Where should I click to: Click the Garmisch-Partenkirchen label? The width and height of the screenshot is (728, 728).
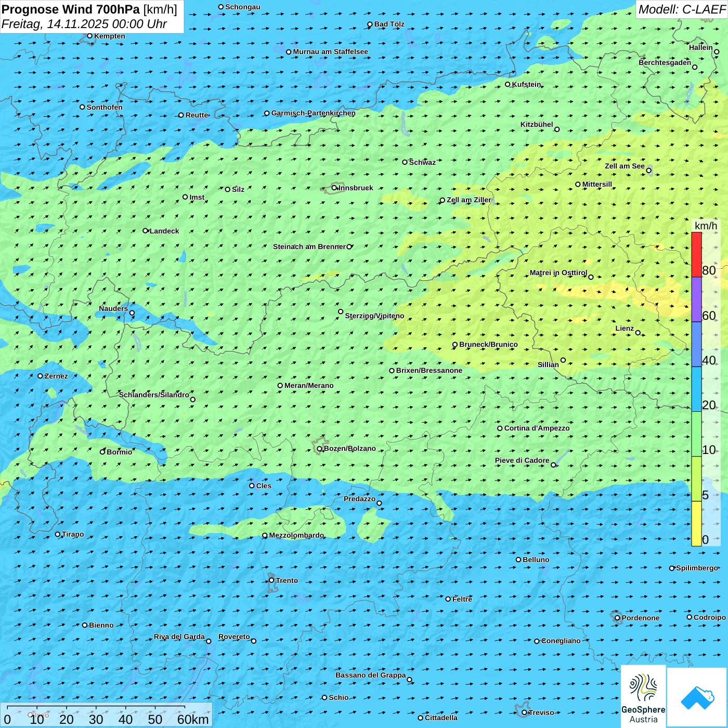coord(313,113)
